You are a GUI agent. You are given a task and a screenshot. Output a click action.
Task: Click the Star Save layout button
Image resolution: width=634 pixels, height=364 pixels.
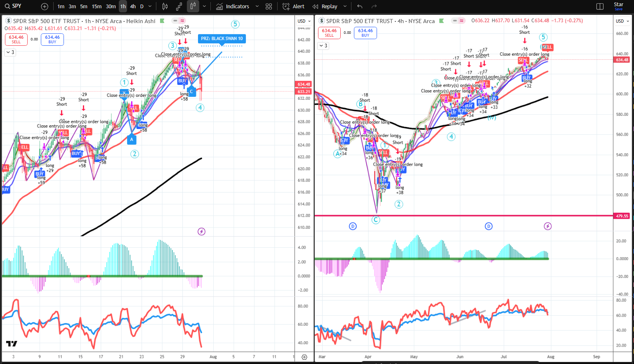pos(619,6)
